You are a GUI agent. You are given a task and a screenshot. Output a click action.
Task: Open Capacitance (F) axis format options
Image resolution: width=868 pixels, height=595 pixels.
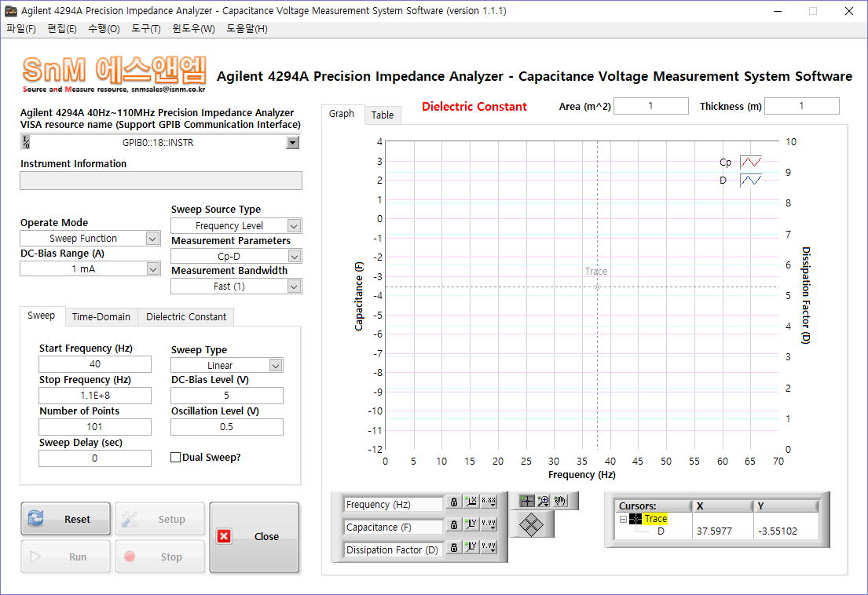click(489, 525)
